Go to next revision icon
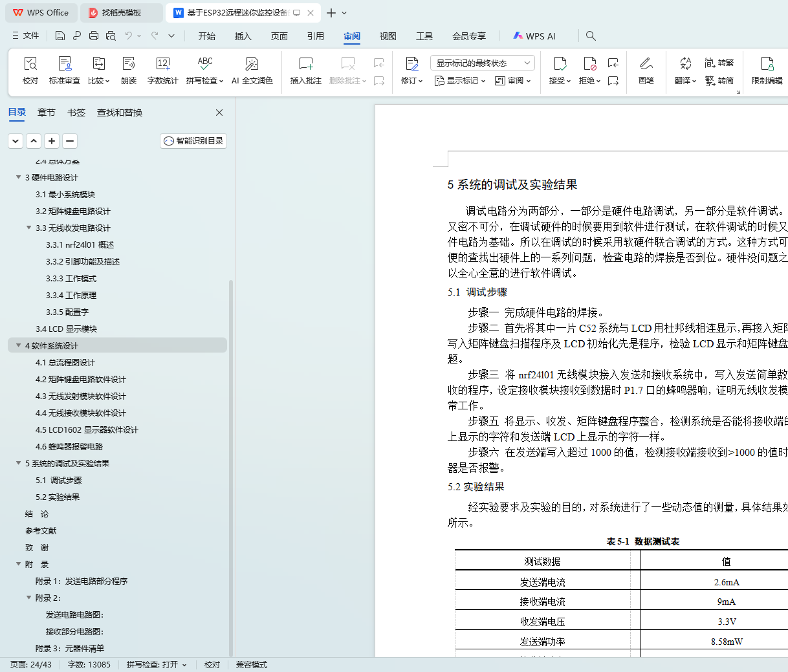Viewport: 788px width, 672px height. point(613,81)
